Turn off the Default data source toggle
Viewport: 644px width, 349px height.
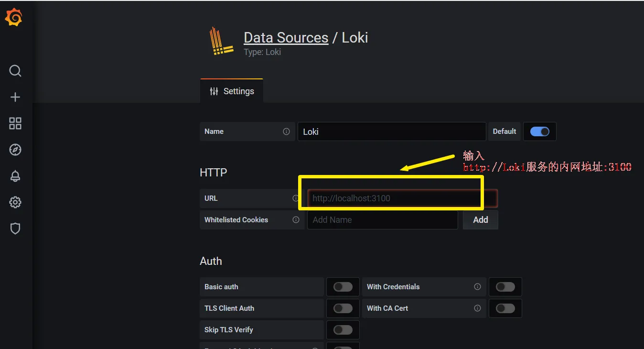tap(540, 131)
